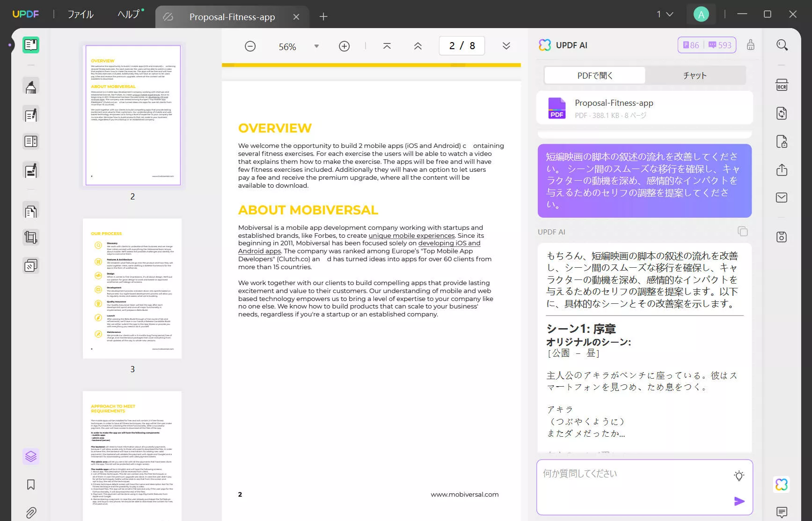Zoom in on the PDF page
The height and width of the screenshot is (521, 812).
pos(344,46)
